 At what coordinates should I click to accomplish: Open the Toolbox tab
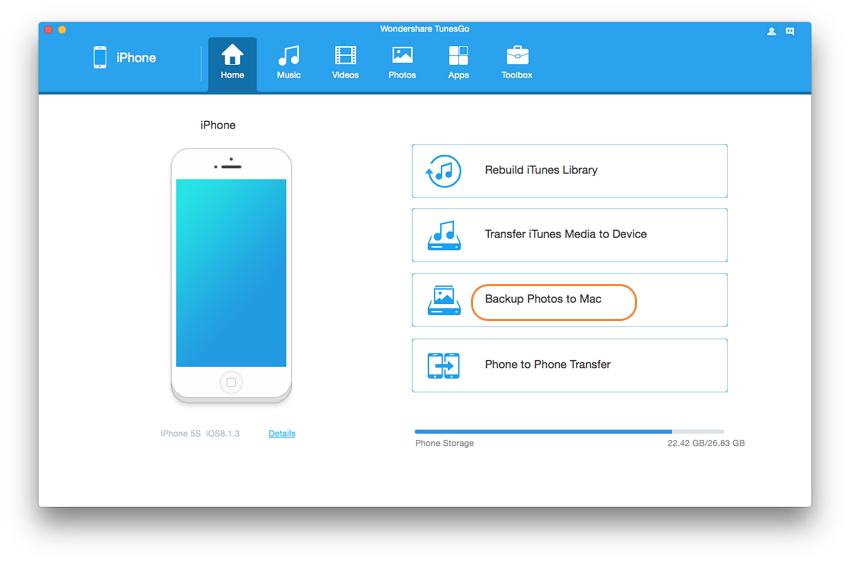(517, 64)
